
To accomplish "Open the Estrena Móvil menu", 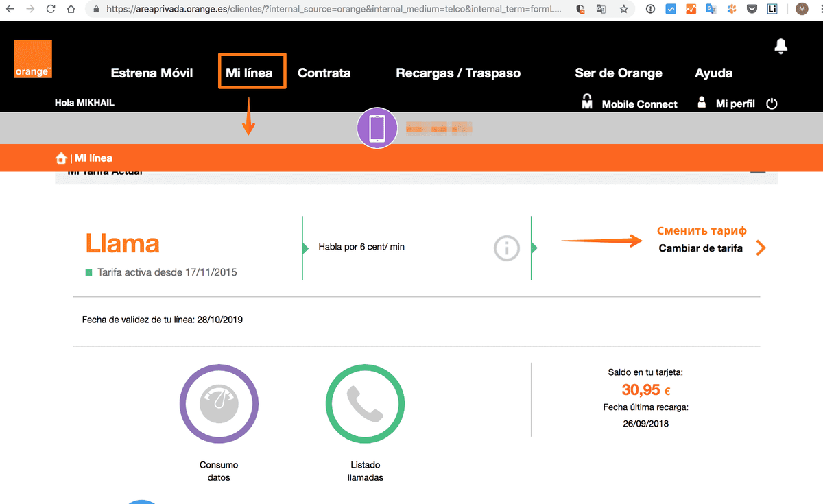I will point(152,73).
